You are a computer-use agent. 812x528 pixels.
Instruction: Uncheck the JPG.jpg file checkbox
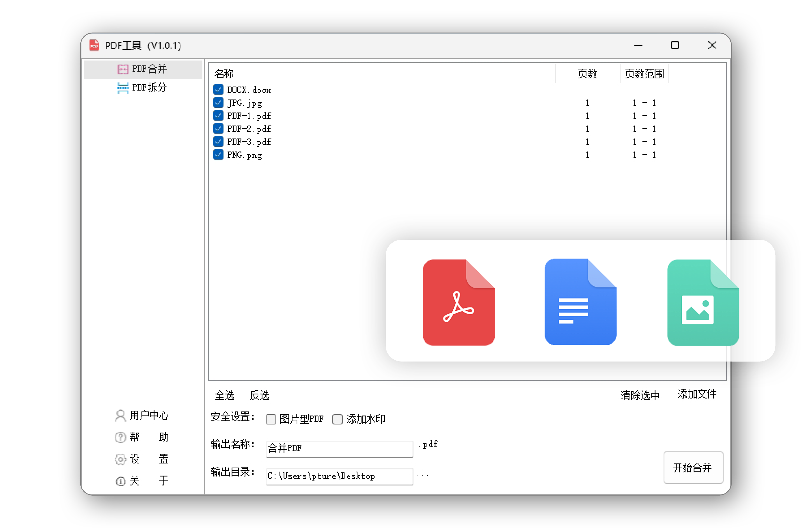coord(218,102)
